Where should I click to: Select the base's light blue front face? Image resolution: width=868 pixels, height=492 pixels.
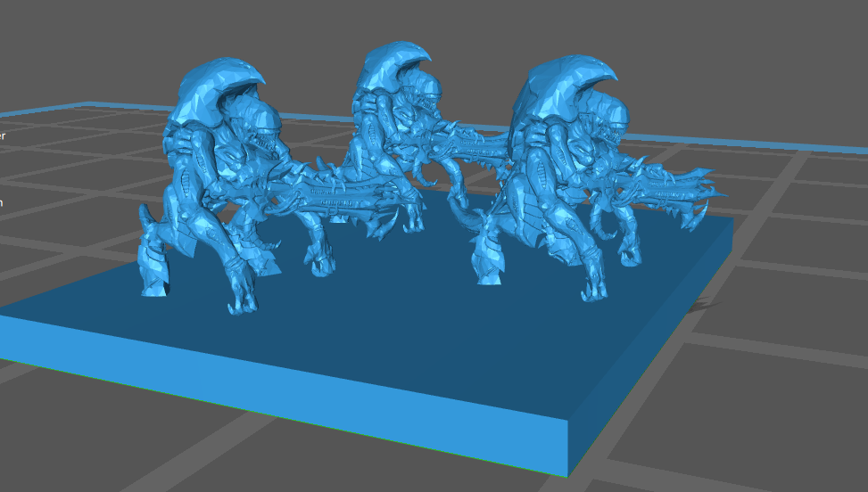[268, 392]
